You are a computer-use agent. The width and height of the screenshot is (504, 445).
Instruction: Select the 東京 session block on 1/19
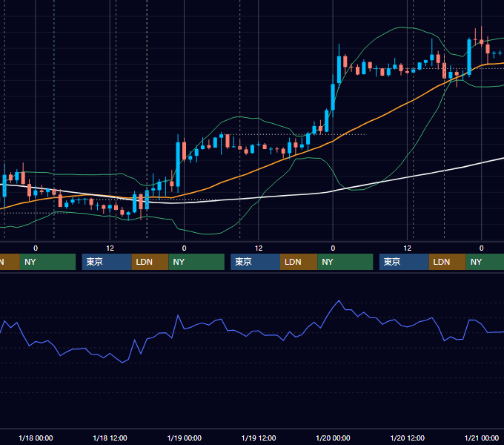255,262
